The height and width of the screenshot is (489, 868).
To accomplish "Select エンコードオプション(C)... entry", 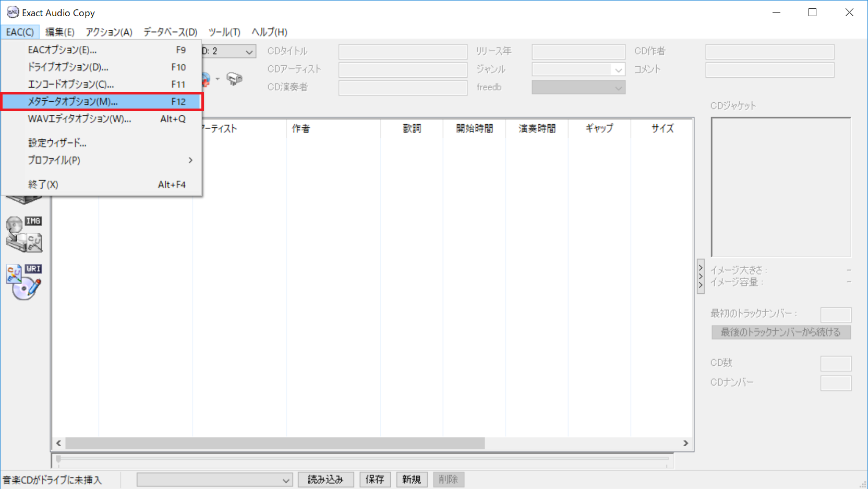I will tap(102, 85).
